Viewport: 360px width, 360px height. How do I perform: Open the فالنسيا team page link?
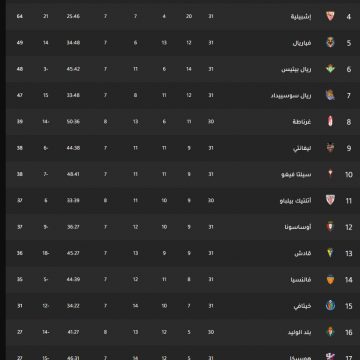[x=301, y=280]
